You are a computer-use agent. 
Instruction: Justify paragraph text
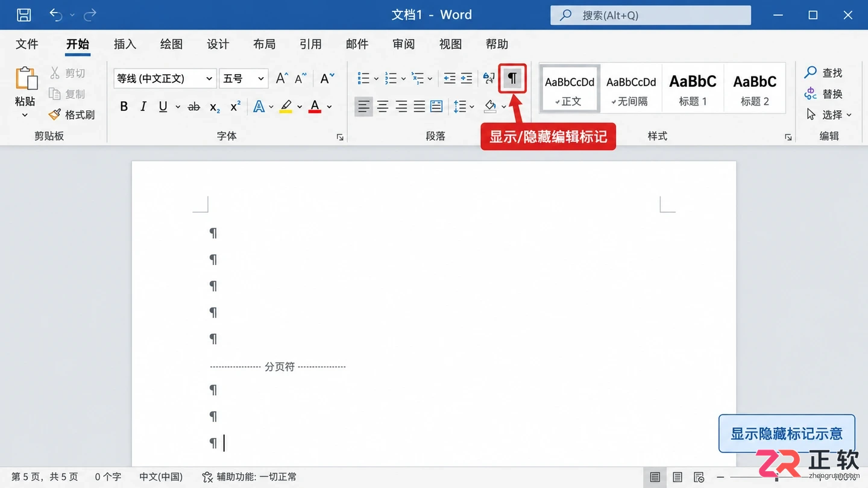[419, 107]
